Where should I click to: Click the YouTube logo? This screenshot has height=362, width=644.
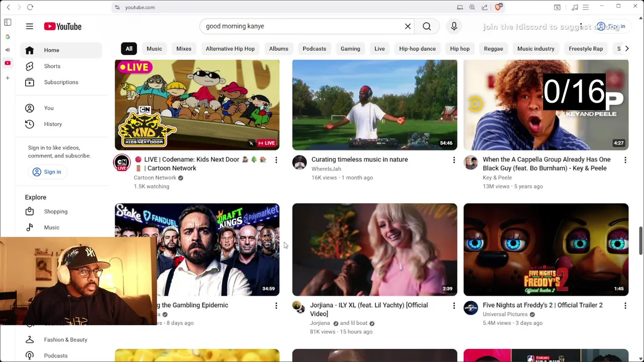[x=62, y=26]
